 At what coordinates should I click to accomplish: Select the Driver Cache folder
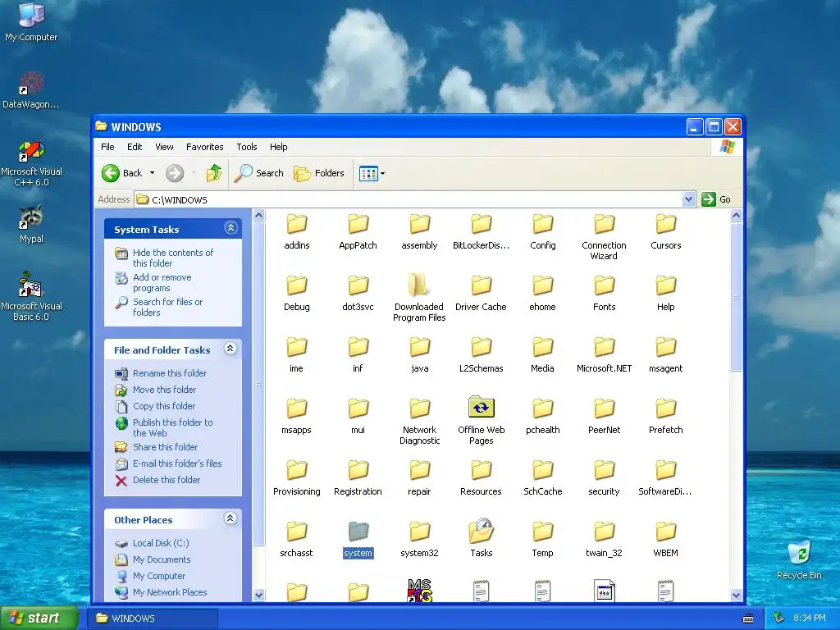tap(481, 293)
